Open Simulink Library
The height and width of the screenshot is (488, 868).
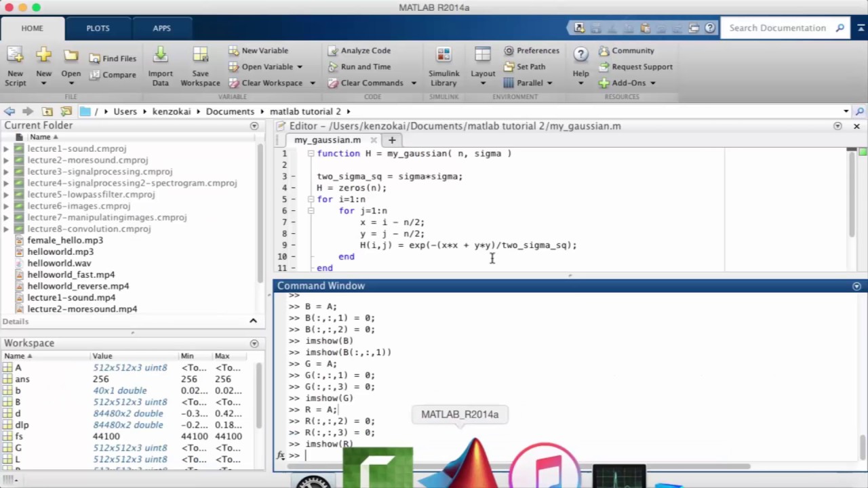tap(443, 67)
